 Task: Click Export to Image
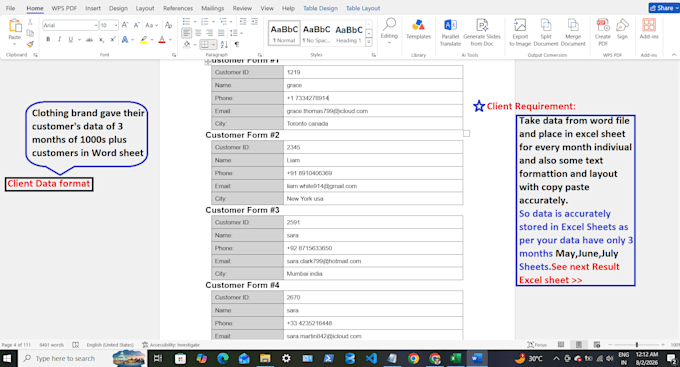pos(520,33)
